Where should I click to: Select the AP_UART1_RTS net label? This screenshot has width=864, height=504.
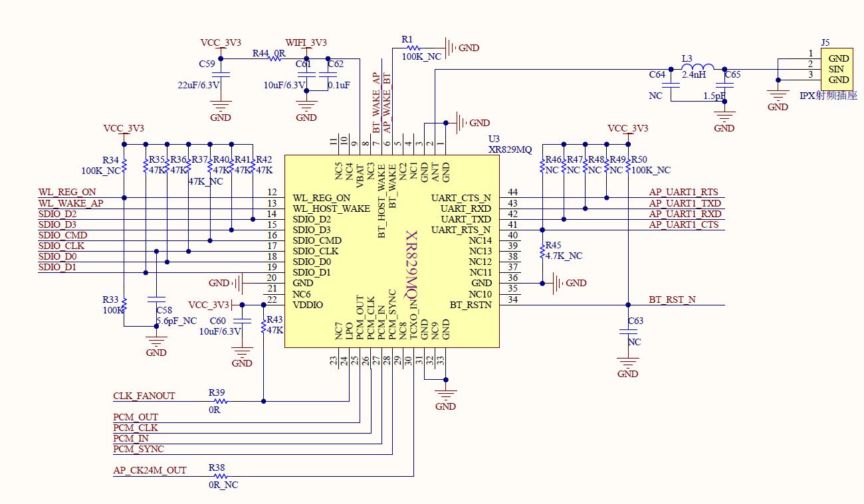(684, 193)
